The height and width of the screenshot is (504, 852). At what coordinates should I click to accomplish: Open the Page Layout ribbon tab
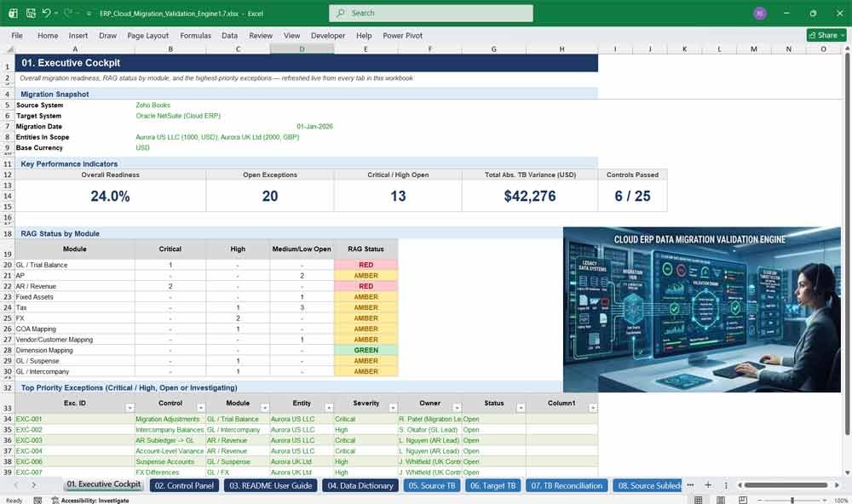click(x=147, y=35)
